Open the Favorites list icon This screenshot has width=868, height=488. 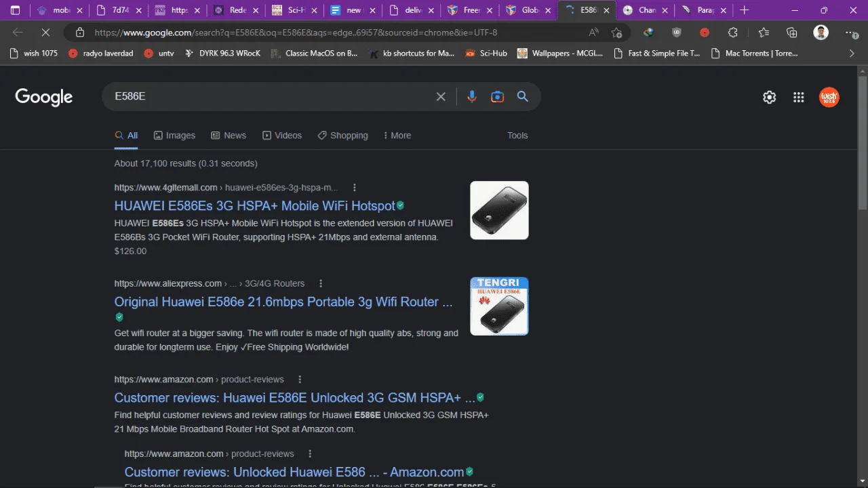click(764, 33)
